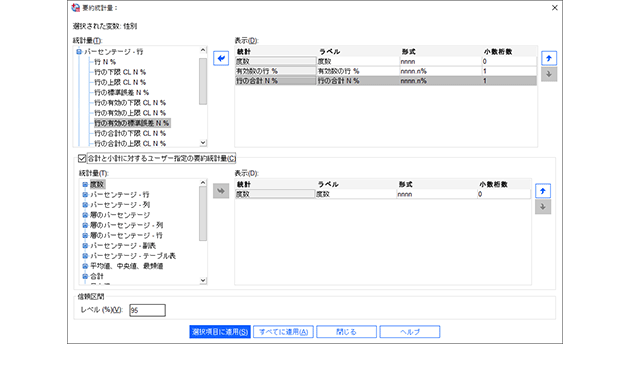Viewport: 630px width, 380px height.
Task: Collapse the パーセンテージ - 行 node in the main statistics tree
Action: click(79, 51)
